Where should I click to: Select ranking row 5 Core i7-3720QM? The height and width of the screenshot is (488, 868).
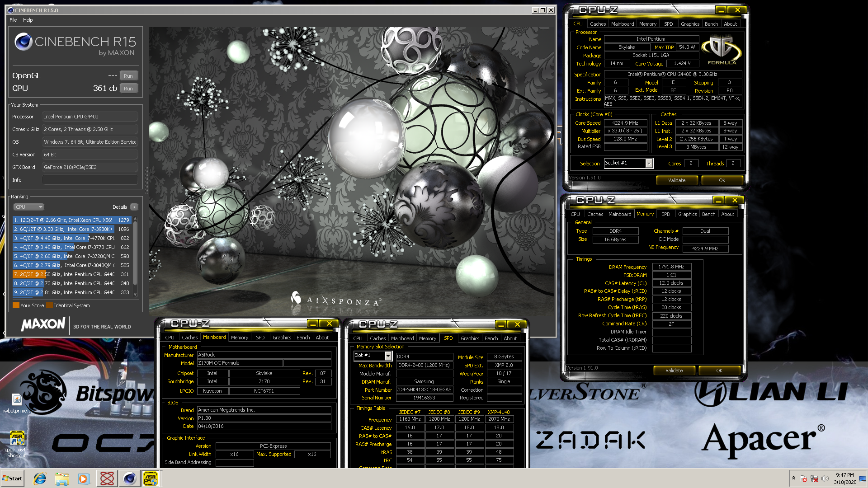coord(72,256)
